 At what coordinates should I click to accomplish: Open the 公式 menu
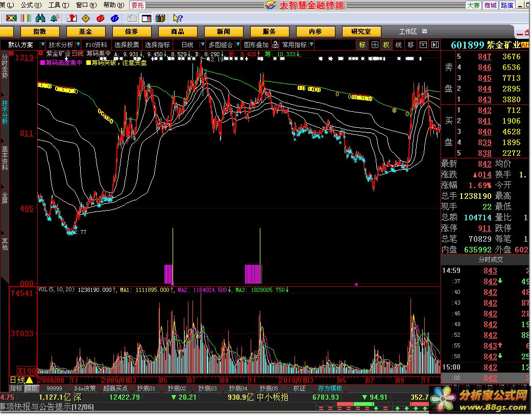pos(31,5)
